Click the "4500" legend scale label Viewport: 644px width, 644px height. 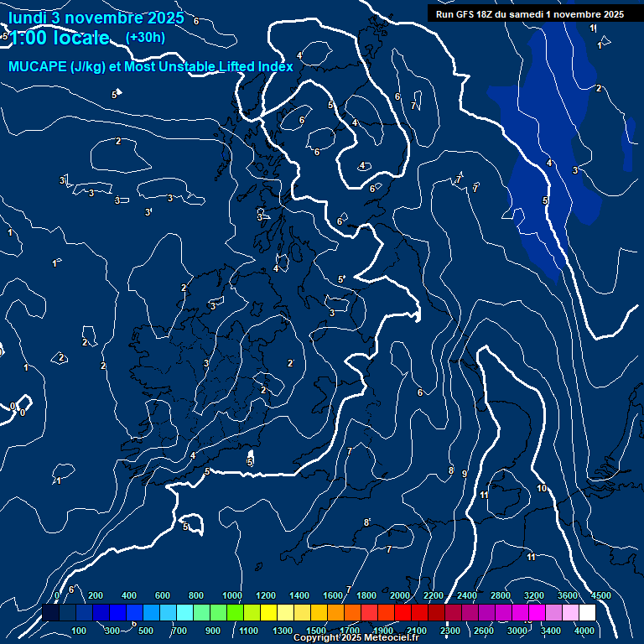pos(600,595)
